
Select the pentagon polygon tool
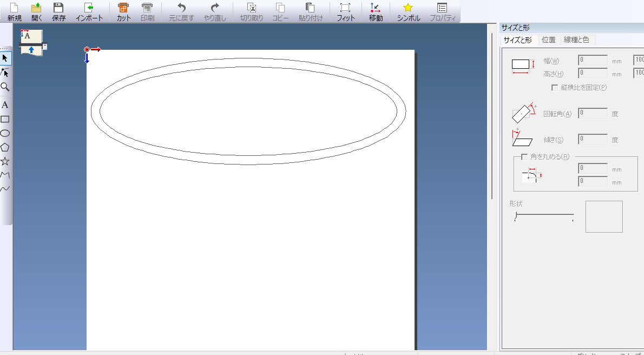pos(5,147)
